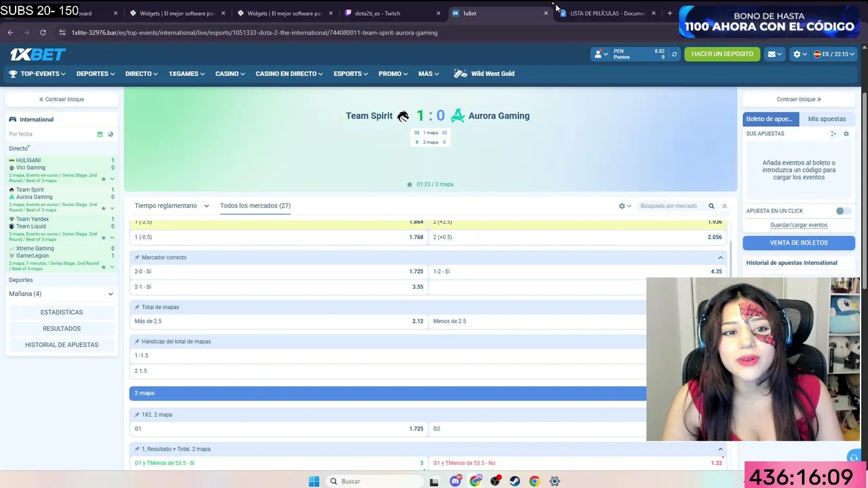
Task: Open the calendar date filter icon
Action: tap(100, 134)
